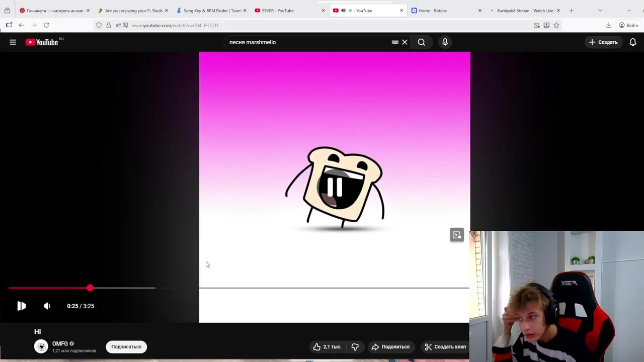
Task: Go to the YouTube home logo
Action: [x=42, y=42]
